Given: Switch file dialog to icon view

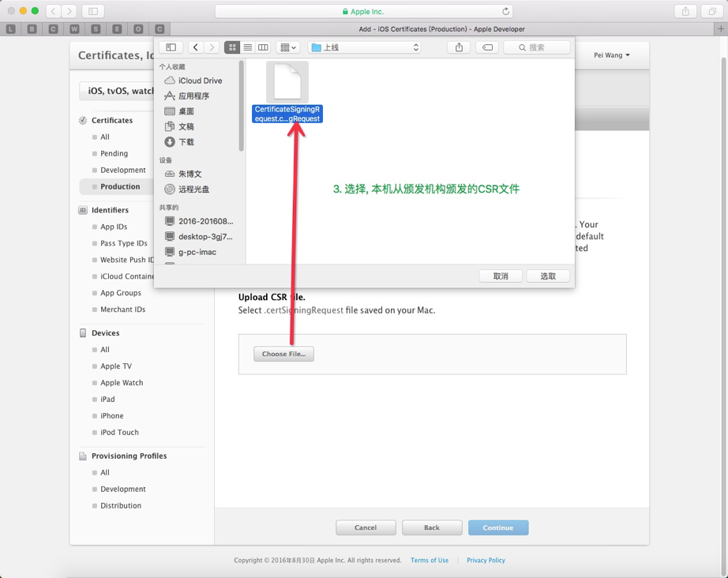Looking at the screenshot, I should coord(232,47).
